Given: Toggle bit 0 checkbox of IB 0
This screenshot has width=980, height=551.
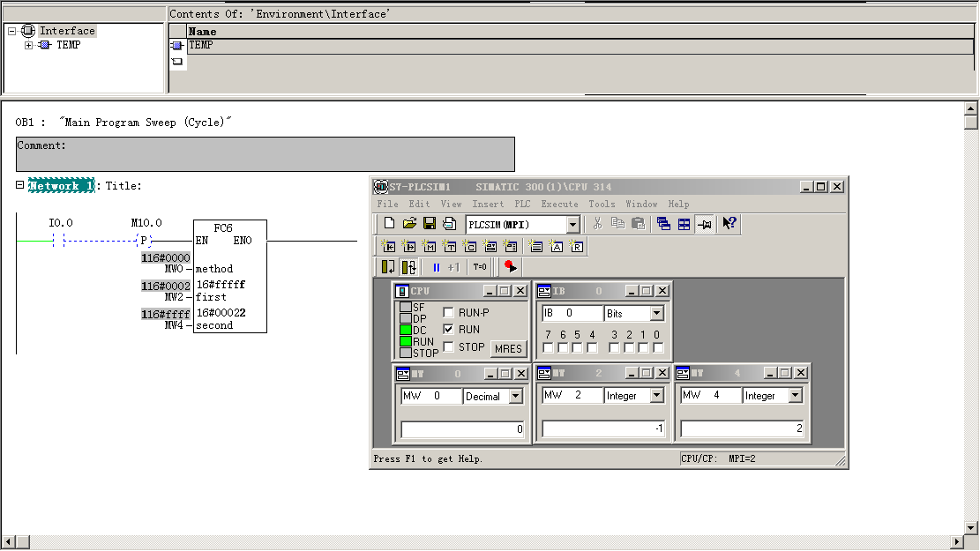Looking at the screenshot, I should [658, 348].
